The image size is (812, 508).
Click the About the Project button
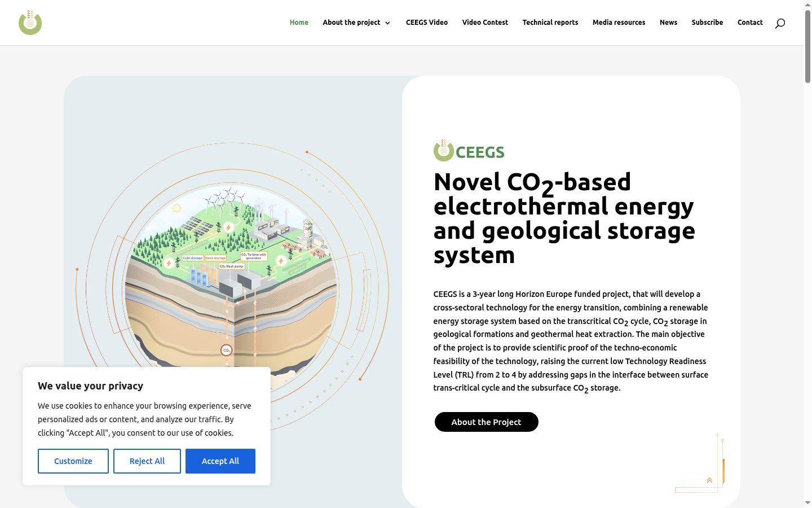(486, 422)
